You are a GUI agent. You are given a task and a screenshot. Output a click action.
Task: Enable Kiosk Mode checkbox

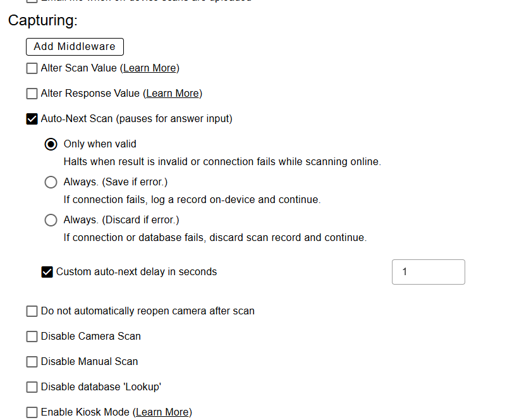coord(32,412)
